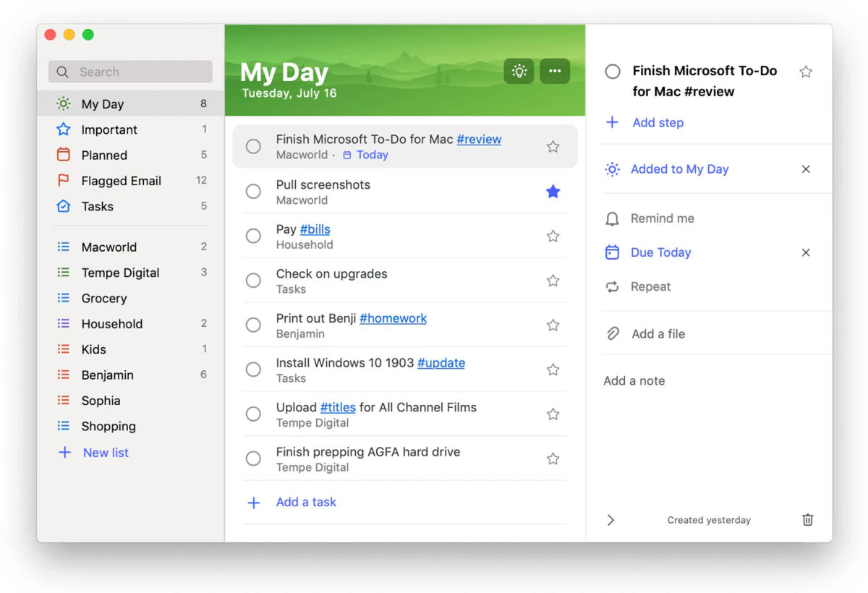Screen dimensions: 868x593
Task: Click the Sophia list icon in sidebar
Action: click(64, 401)
